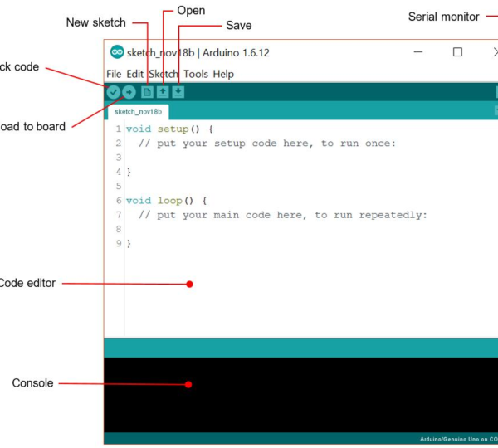Maximize the Arduino window

[457, 52]
